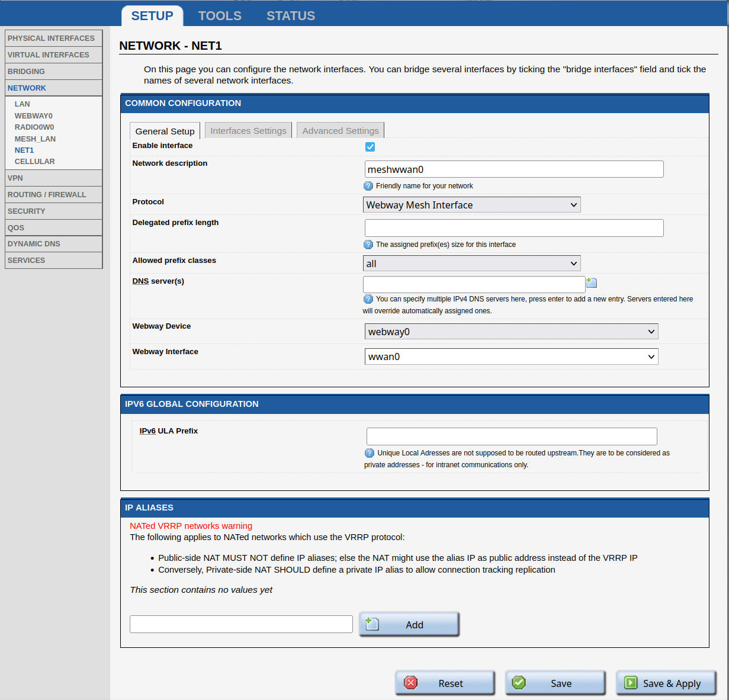The width and height of the screenshot is (729, 700).
Task: Click the red Reset icon
Action: coord(411,683)
